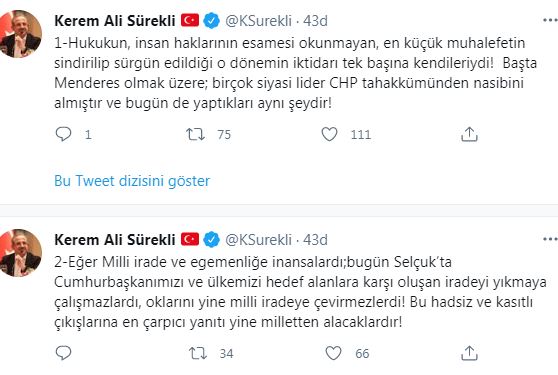This screenshot has width=558, height=375.
Task: Open the second tweet text starting '2-Eğer Milli'
Action: coord(300,292)
